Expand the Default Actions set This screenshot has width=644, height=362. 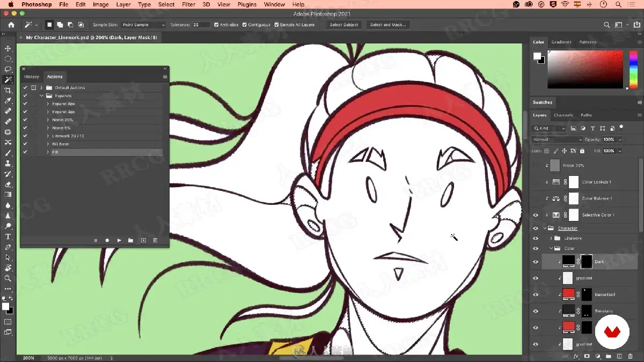click(x=41, y=87)
